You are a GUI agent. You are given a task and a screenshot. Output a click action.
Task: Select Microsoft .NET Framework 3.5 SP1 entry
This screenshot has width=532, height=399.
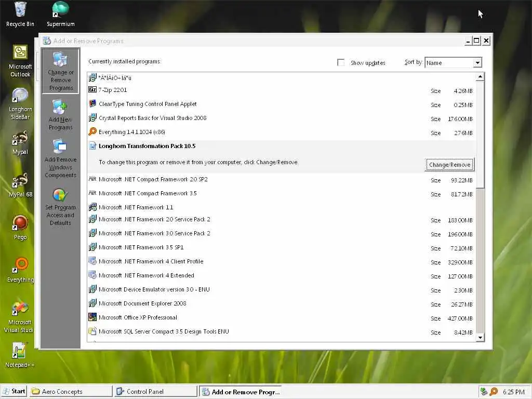281,247
